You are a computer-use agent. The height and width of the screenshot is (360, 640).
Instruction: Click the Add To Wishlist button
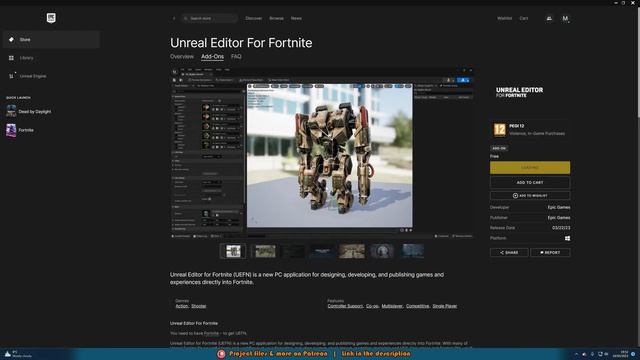pos(530,196)
